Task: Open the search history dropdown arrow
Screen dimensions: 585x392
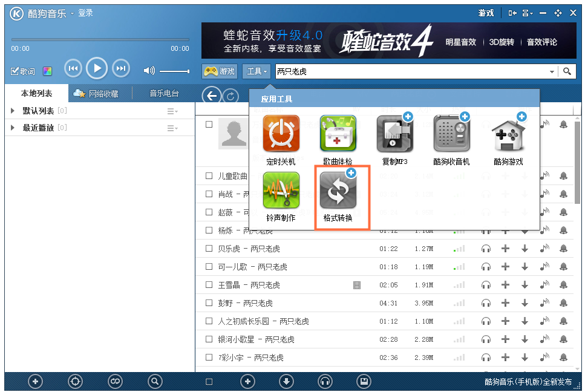Action: [x=552, y=71]
